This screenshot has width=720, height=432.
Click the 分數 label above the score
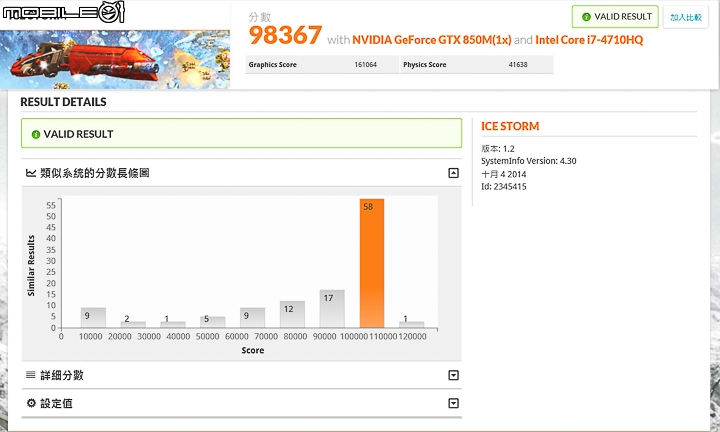[x=259, y=17]
